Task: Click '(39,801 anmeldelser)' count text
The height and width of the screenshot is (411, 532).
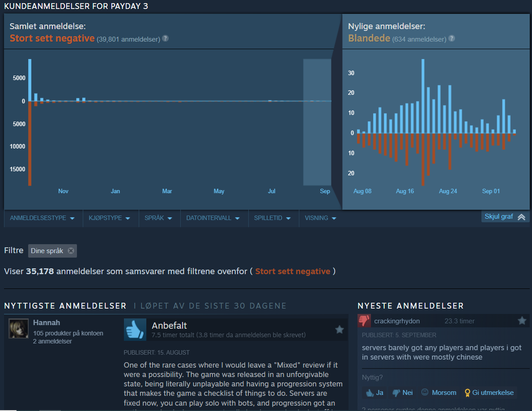Action: pos(128,39)
